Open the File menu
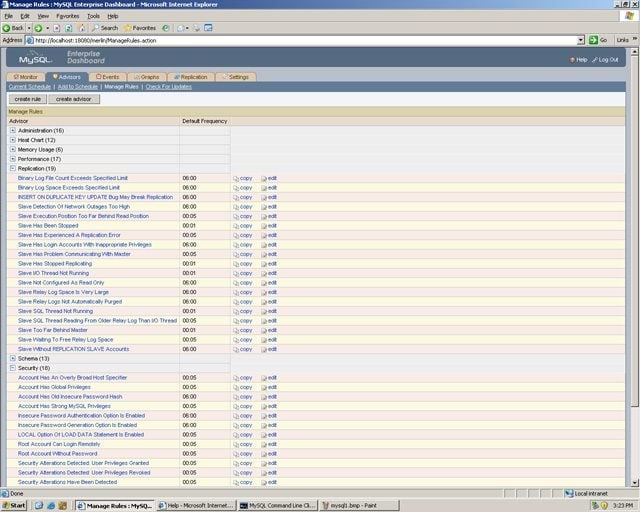640x512 pixels. click(9, 16)
